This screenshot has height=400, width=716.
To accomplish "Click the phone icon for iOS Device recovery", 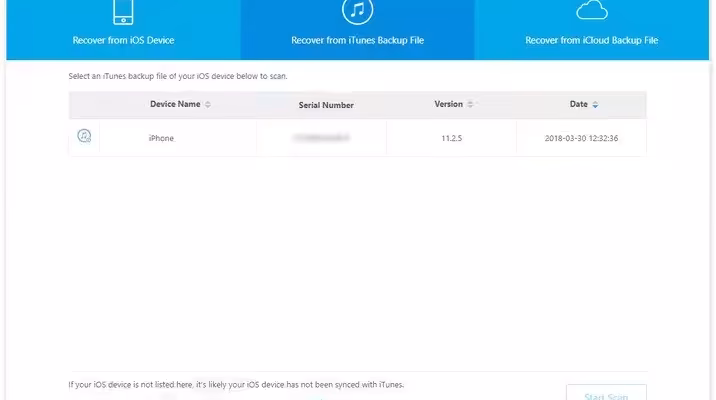I will point(123,12).
